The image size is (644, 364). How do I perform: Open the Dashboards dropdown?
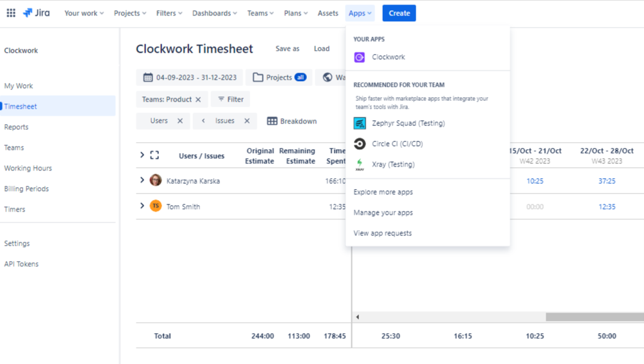(x=214, y=13)
